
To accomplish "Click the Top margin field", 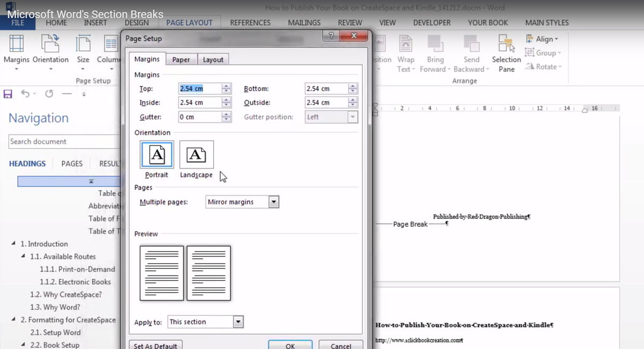I will coord(200,89).
